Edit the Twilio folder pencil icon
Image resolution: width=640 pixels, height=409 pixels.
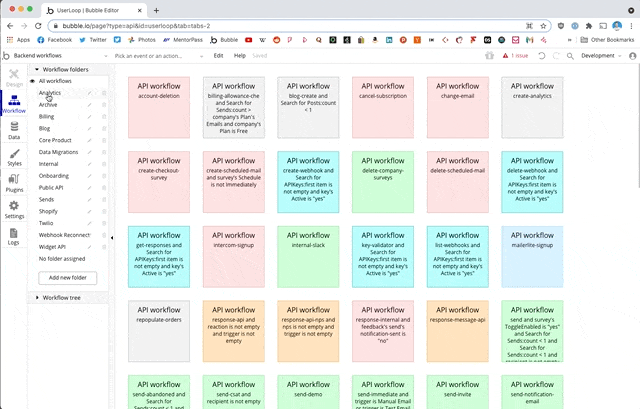(89, 223)
